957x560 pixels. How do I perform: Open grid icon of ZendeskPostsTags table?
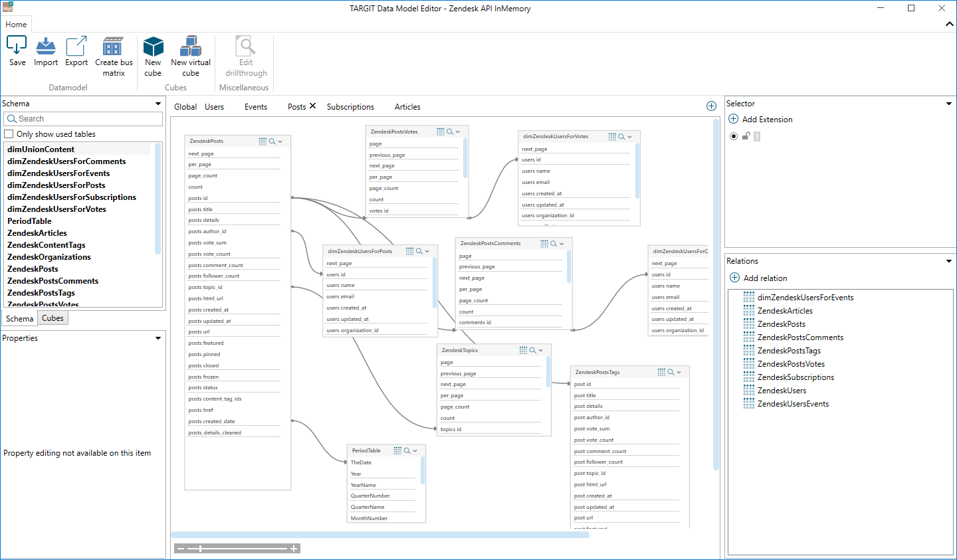coord(662,372)
